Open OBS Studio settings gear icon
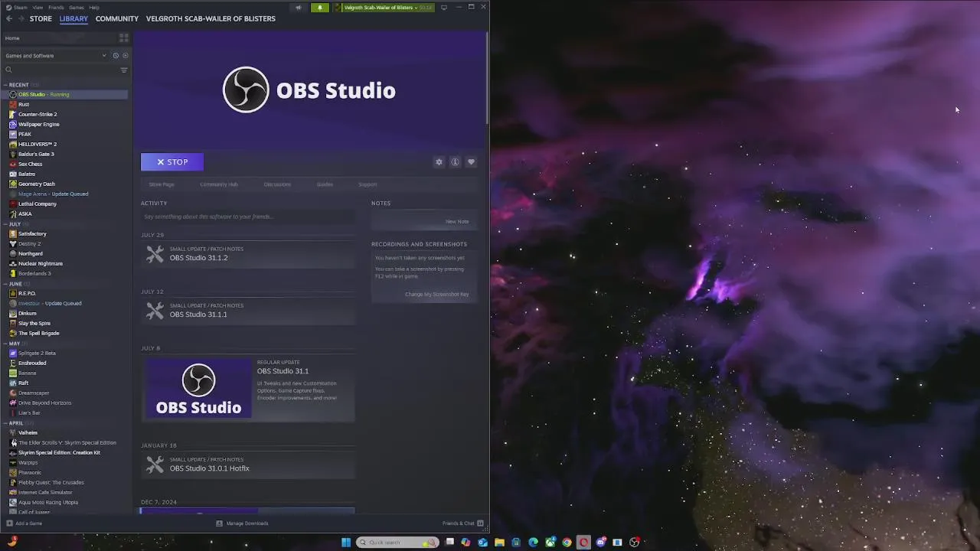Viewport: 980px width, 551px height. pos(439,162)
